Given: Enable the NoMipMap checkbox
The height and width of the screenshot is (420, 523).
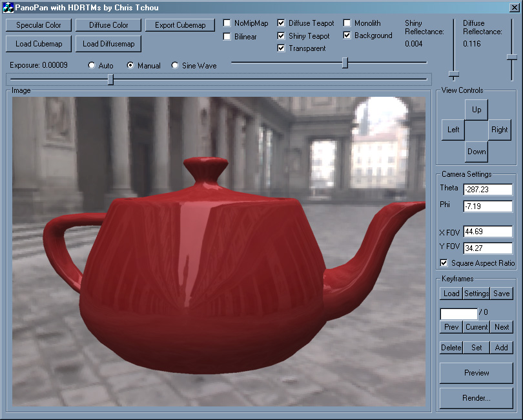Looking at the screenshot, I should pos(227,23).
